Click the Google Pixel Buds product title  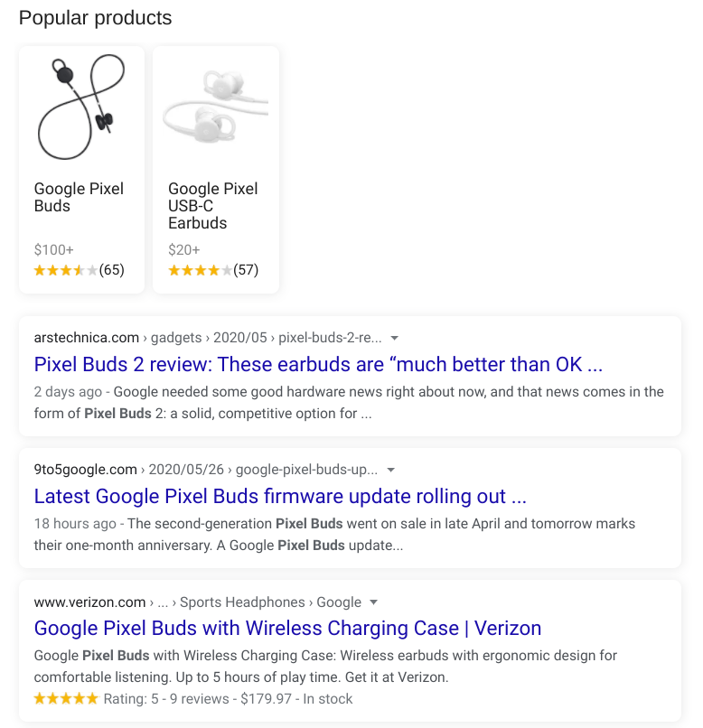(x=79, y=197)
